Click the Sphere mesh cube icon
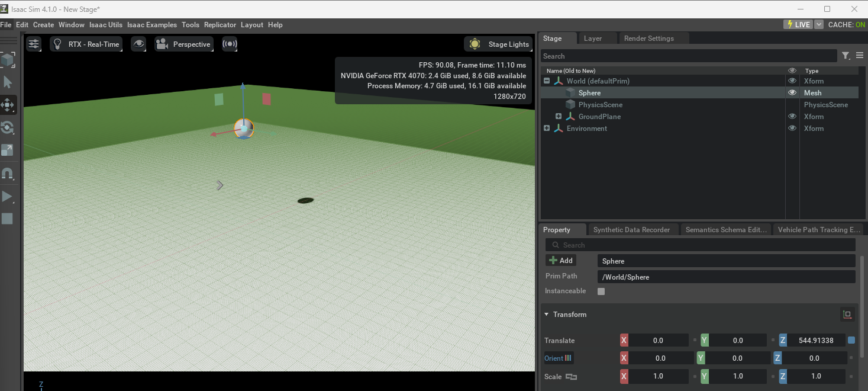868x391 pixels. pos(570,93)
